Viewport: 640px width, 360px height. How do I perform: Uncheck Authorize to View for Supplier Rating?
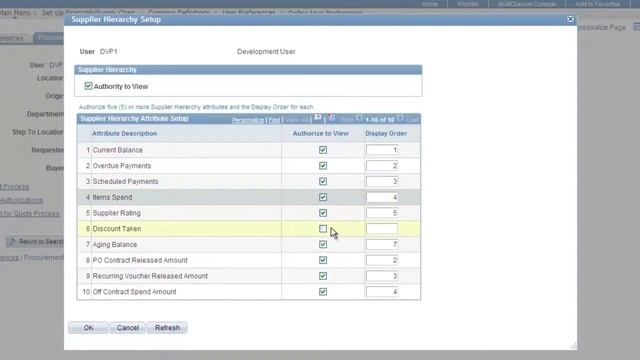tap(323, 213)
